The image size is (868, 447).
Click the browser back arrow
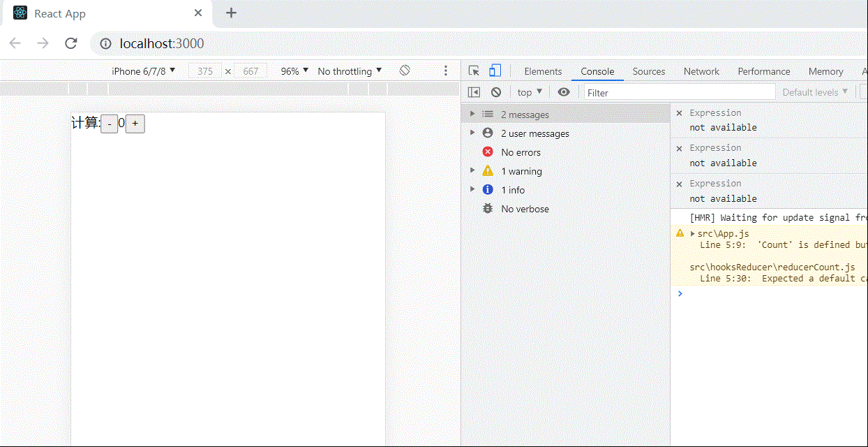pos(15,43)
